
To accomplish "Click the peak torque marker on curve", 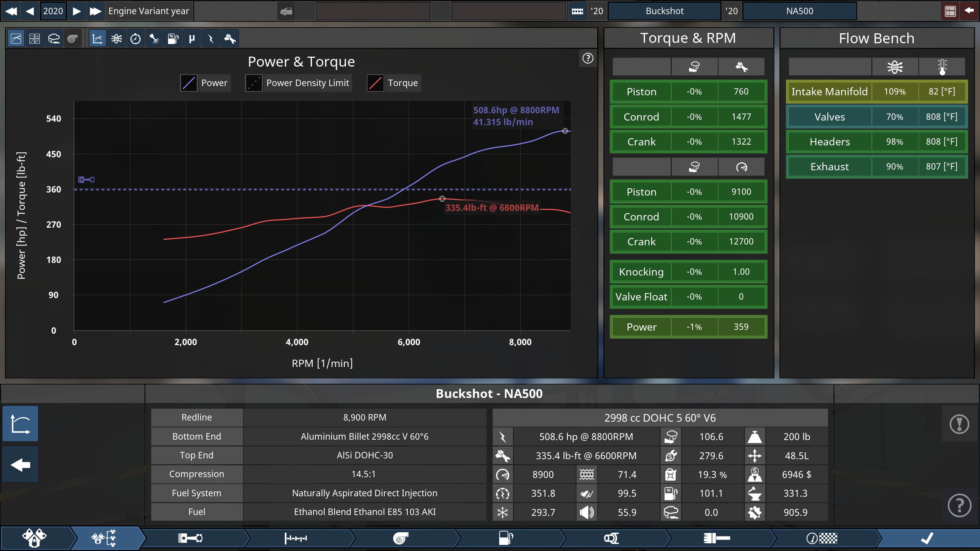I will 442,199.
